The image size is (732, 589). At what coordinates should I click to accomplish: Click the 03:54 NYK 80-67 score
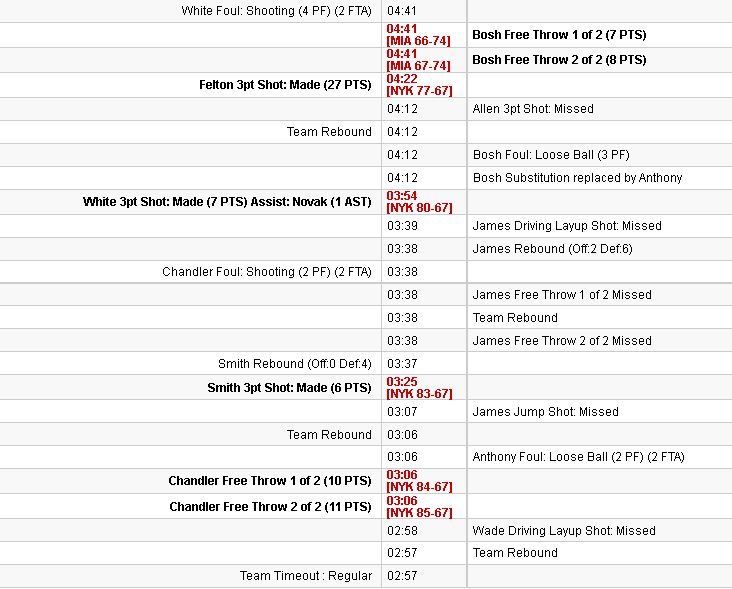419,202
